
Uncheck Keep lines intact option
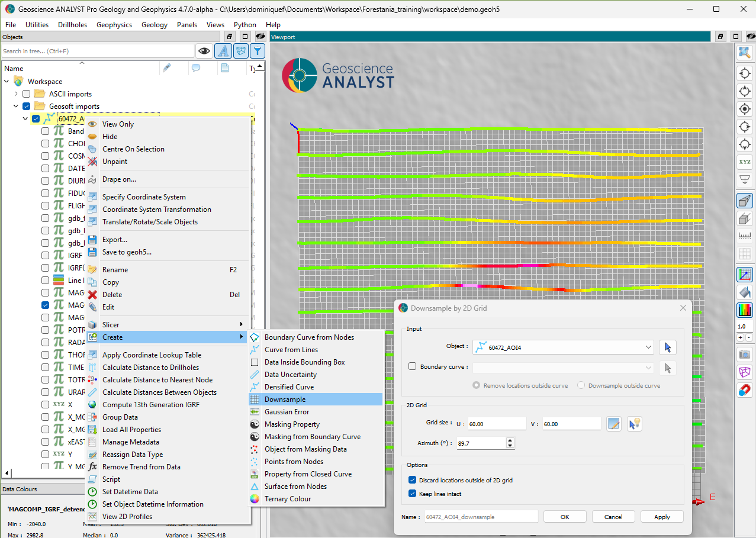[x=413, y=494]
